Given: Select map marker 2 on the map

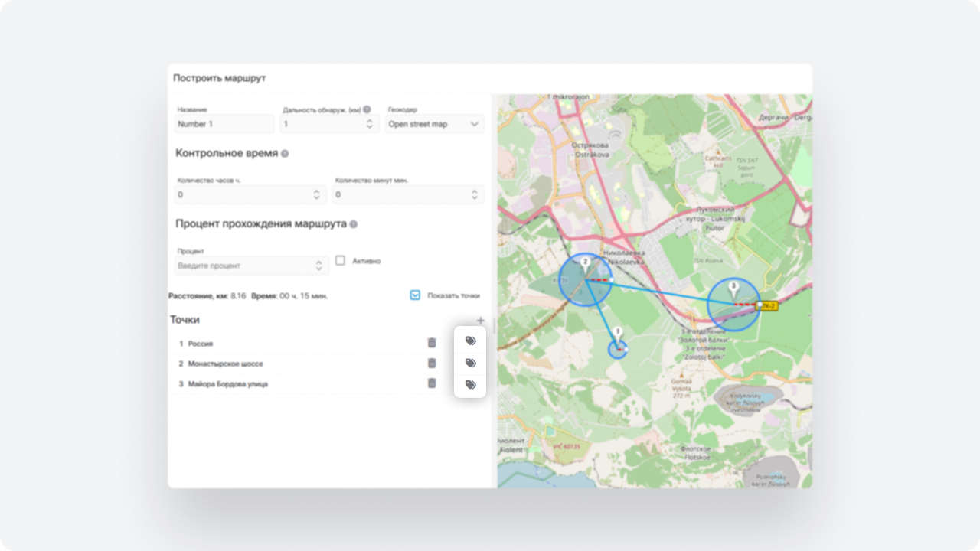Looking at the screenshot, I should [x=585, y=266].
